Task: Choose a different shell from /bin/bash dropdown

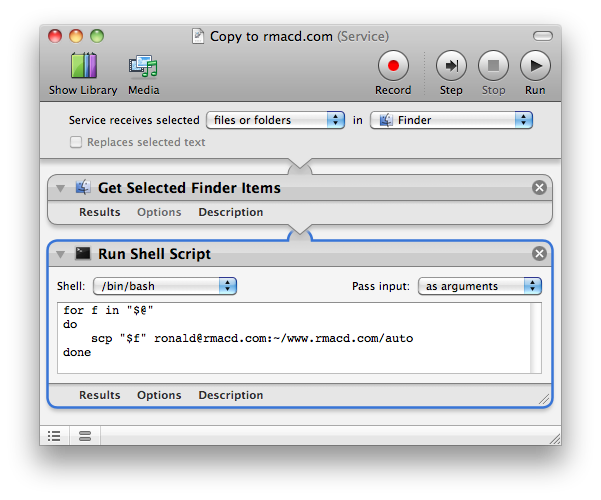Action: pyautogui.click(x=164, y=286)
